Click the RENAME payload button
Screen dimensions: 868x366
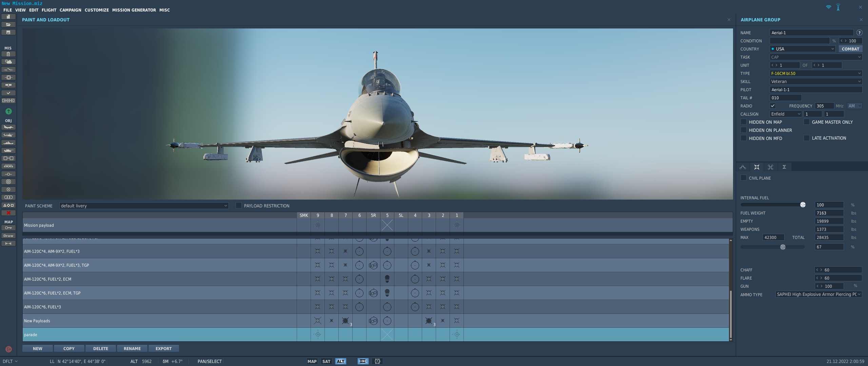point(132,348)
